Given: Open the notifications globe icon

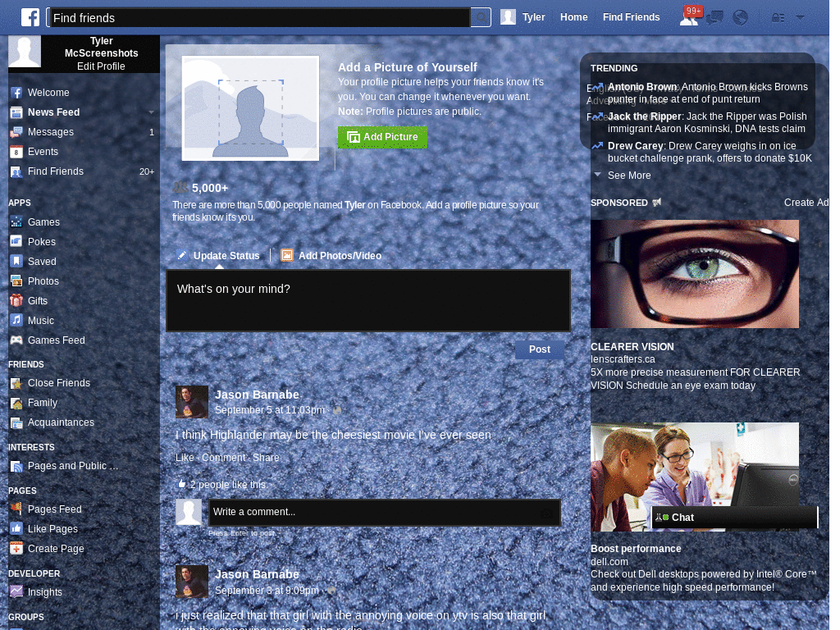Looking at the screenshot, I should click(x=741, y=18).
